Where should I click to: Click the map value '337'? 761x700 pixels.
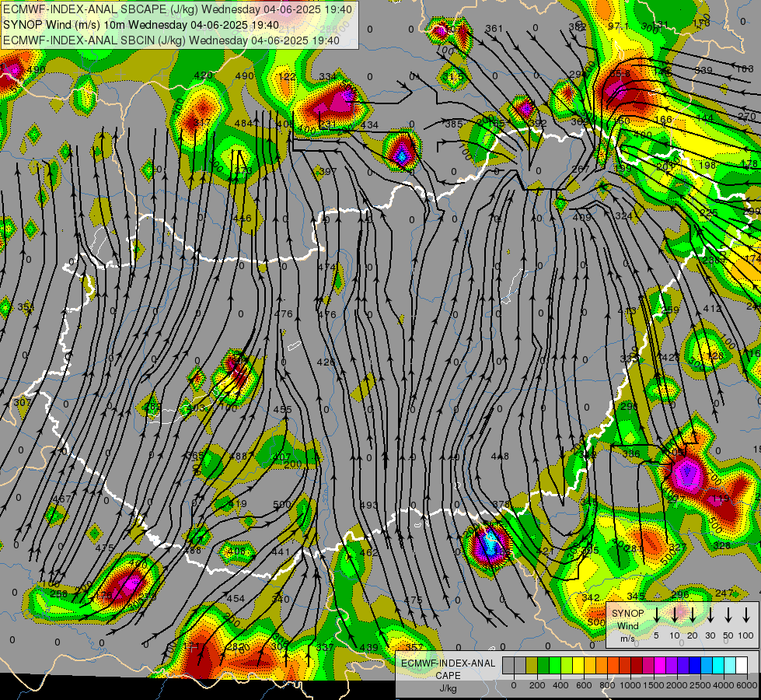(x=325, y=647)
